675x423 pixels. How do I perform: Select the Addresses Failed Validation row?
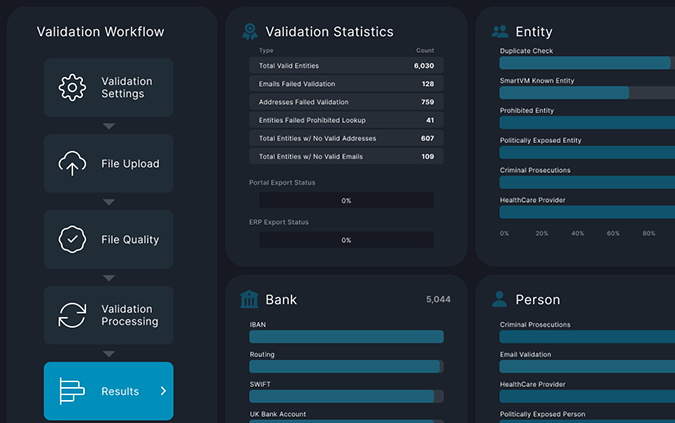pos(346,102)
